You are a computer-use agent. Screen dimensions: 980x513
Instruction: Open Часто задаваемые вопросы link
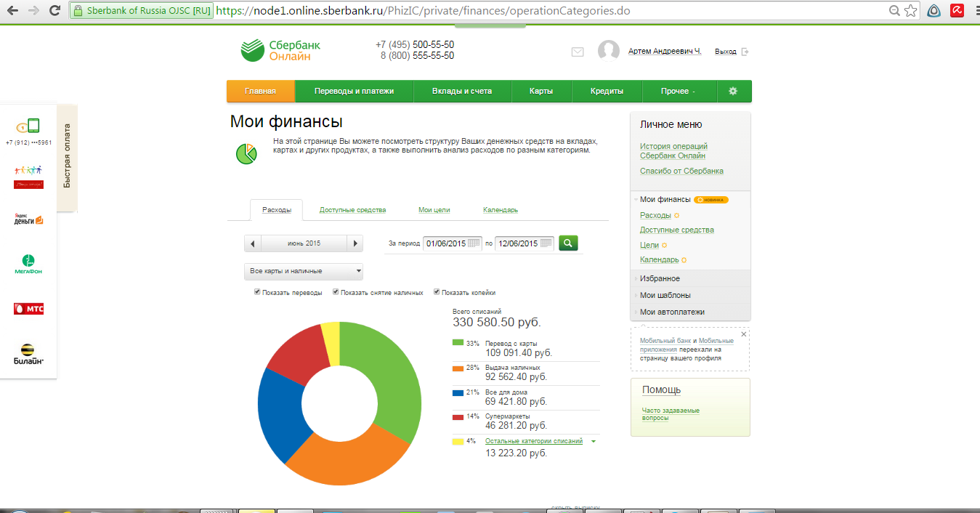pos(671,414)
